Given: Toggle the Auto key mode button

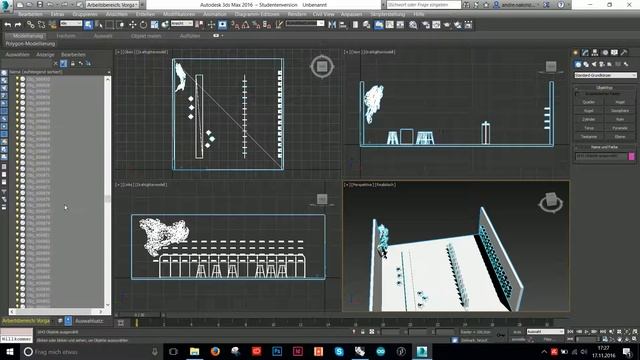Looking at the screenshot, I should [x=517, y=332].
